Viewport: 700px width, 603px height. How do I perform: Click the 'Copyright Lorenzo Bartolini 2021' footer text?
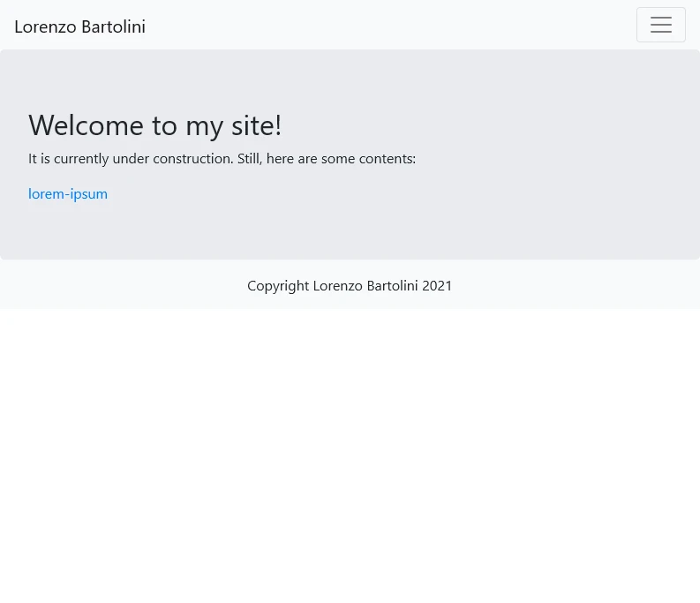point(350,286)
